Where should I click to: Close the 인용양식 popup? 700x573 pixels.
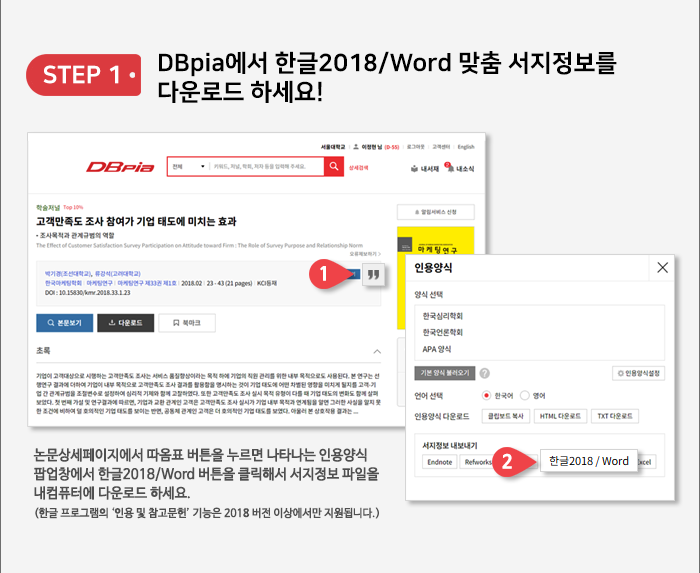(x=662, y=268)
